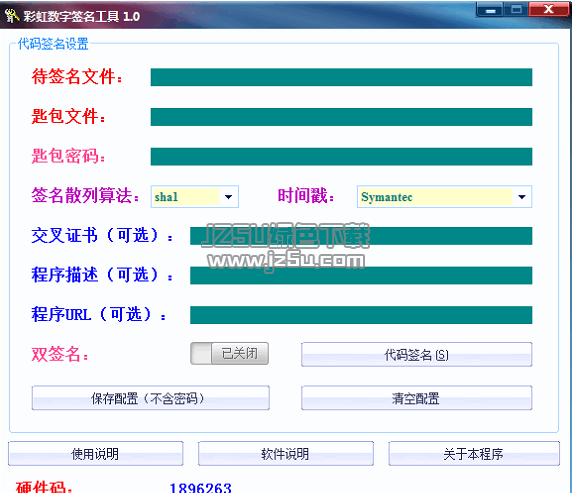This screenshot has width=572, height=493.
Task: Open the 签名散列算法 sha1 dropdown arrow
Action: pyautogui.click(x=229, y=197)
